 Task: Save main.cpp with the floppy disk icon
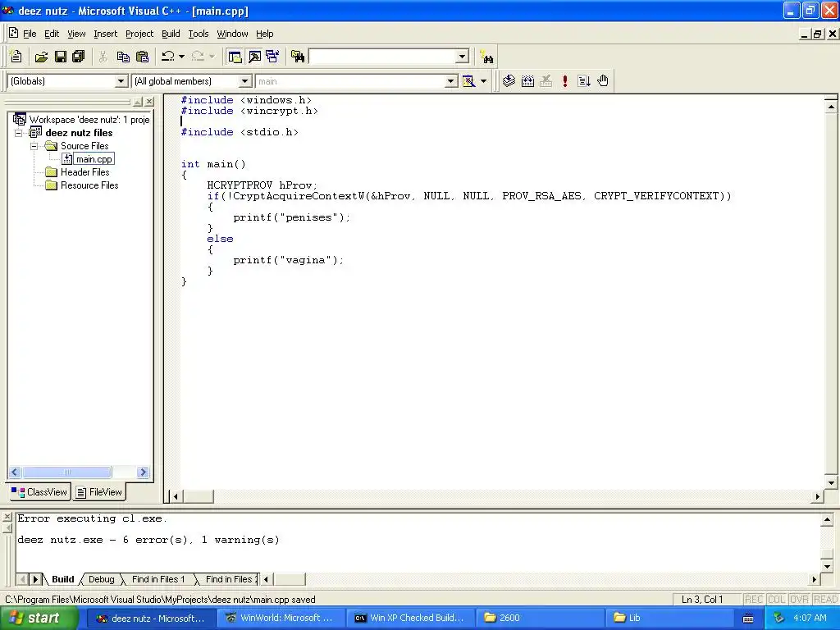tap(60, 57)
